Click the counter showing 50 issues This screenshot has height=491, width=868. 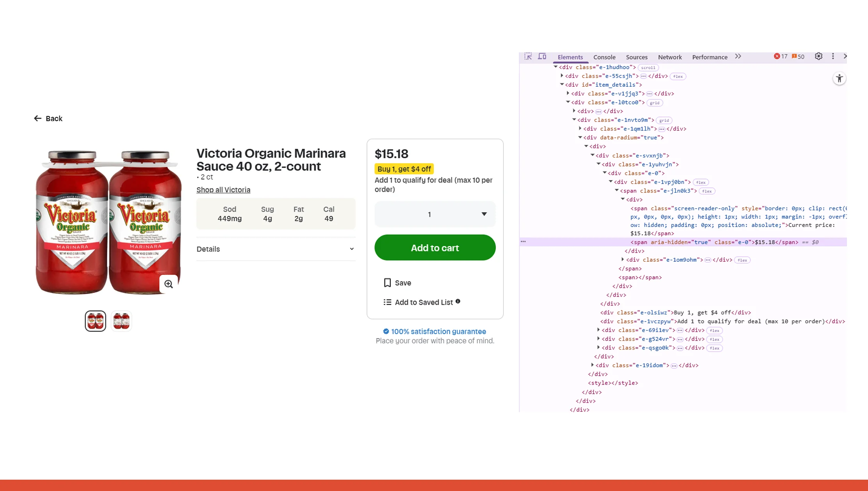798,56
